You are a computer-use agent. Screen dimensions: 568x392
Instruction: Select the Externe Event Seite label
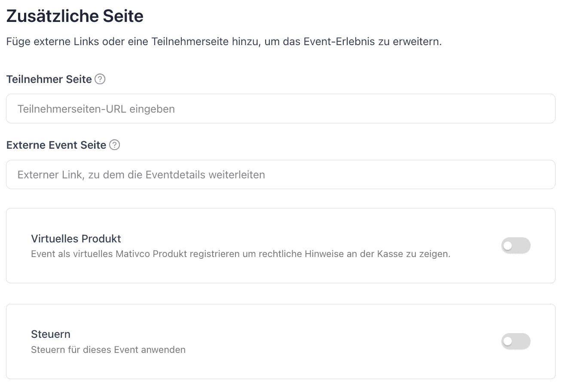[56, 145]
